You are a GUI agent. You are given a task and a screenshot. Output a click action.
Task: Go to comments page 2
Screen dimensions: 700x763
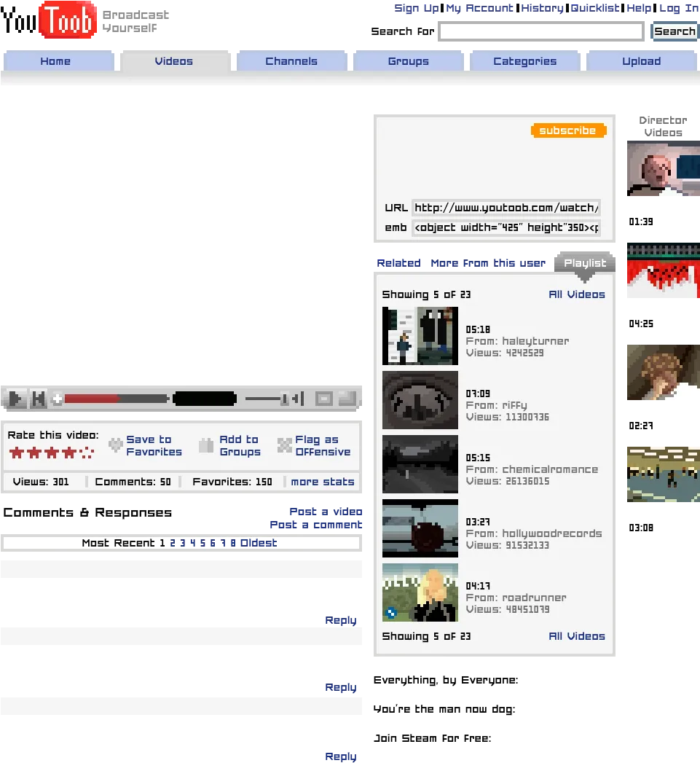click(172, 543)
